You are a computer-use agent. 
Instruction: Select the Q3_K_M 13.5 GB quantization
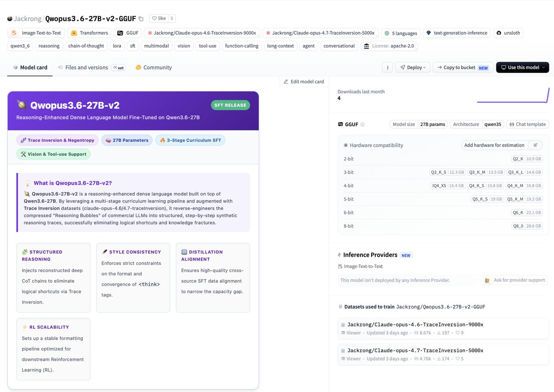[x=486, y=172]
